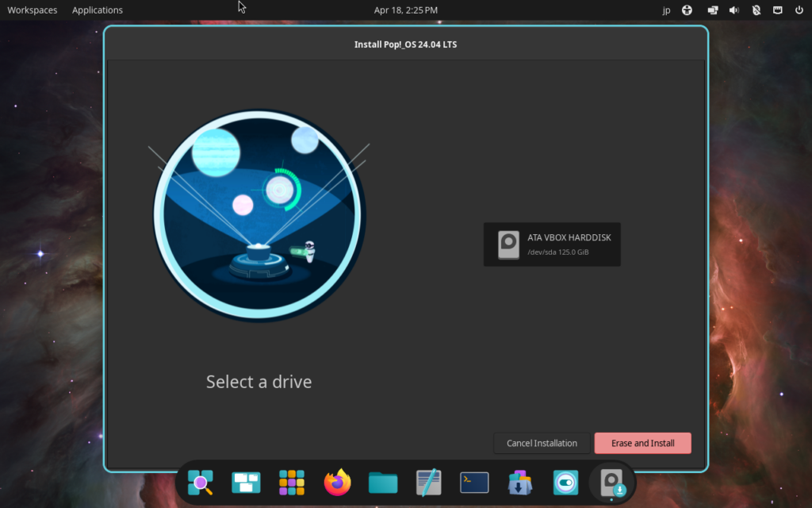Image resolution: width=812 pixels, height=508 pixels.
Task: Open the Workspaces menu in top bar
Action: coord(32,10)
